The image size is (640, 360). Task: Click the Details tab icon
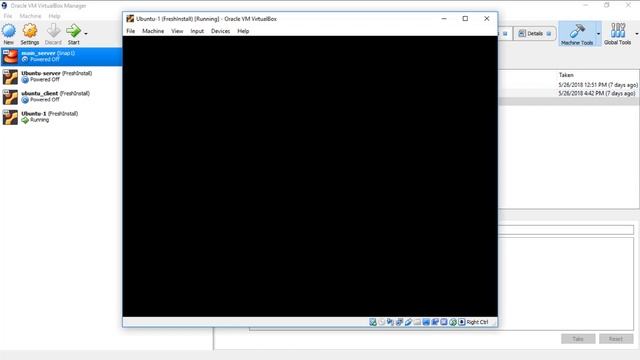522,33
